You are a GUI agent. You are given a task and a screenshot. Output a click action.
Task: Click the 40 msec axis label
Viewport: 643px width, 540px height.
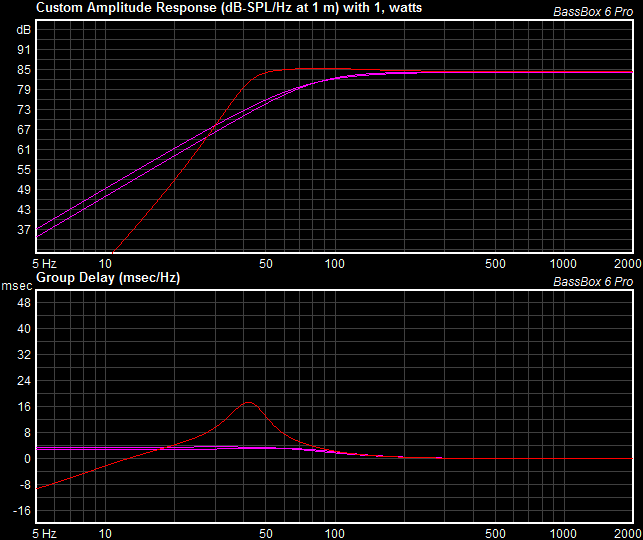24,329
